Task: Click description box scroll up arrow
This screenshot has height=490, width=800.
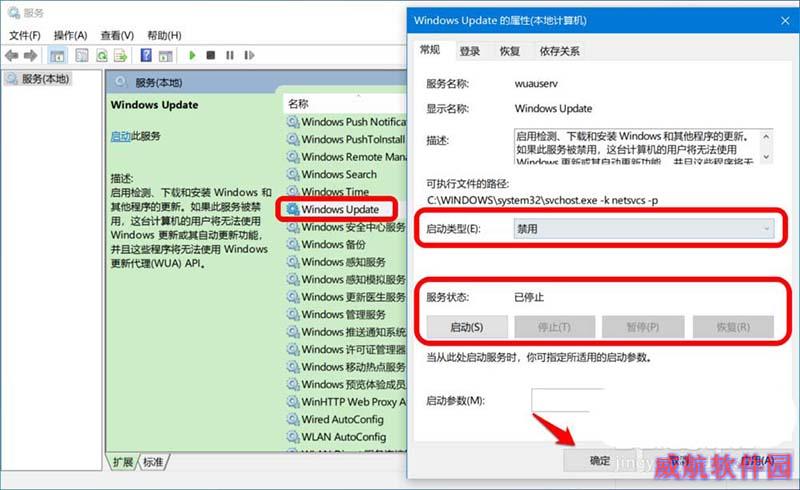Action: click(x=766, y=136)
